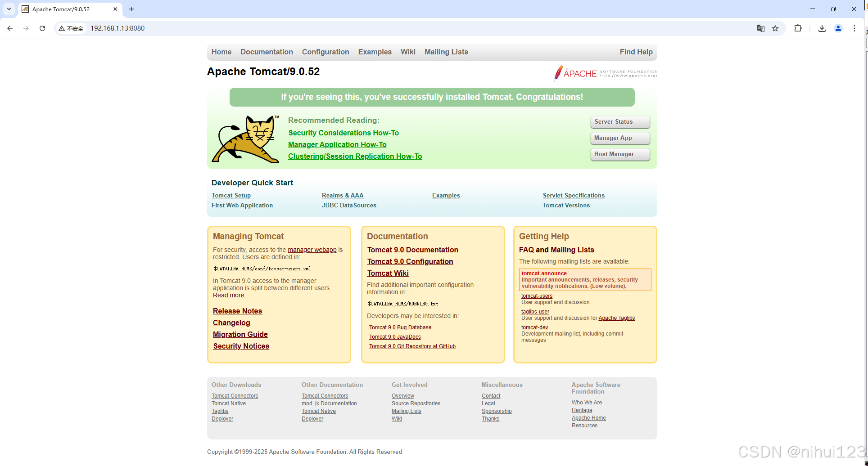This screenshot has height=466, width=868.
Task: Open Tomcat 9.0 Git Repository at GitHub
Action: (412, 347)
